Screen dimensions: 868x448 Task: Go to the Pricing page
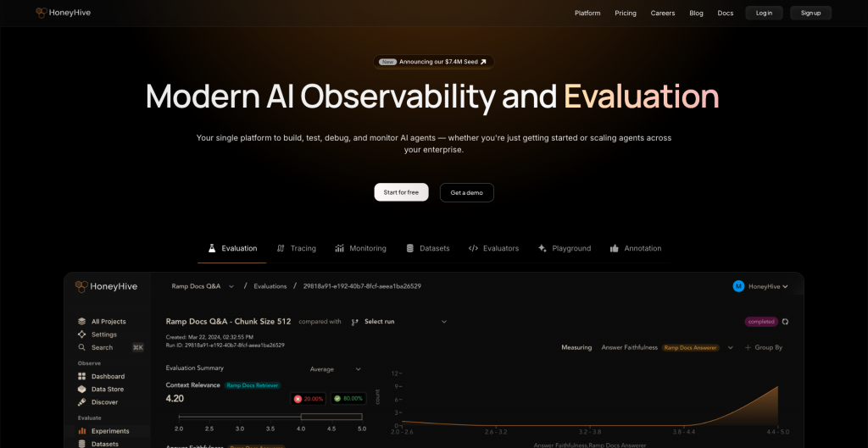point(626,13)
